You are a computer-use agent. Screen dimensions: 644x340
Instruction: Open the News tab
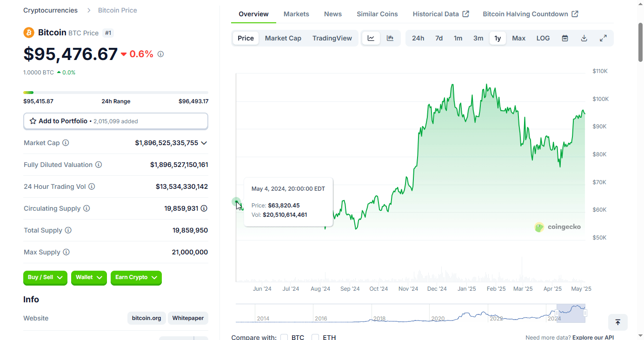[x=333, y=14]
